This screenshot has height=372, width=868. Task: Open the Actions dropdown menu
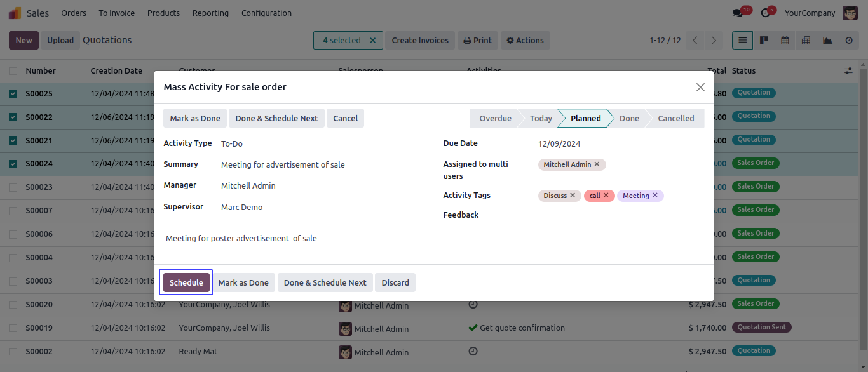tap(525, 41)
